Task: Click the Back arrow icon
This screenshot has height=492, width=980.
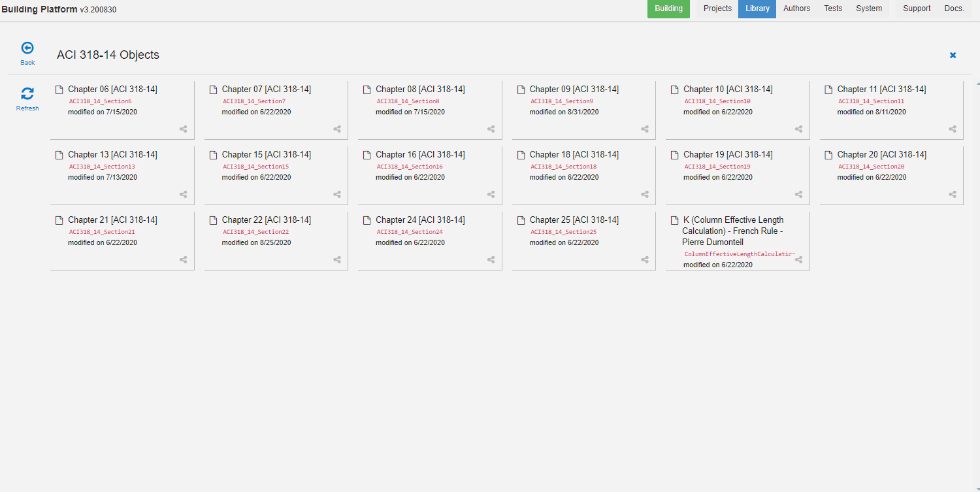Action: [27, 48]
